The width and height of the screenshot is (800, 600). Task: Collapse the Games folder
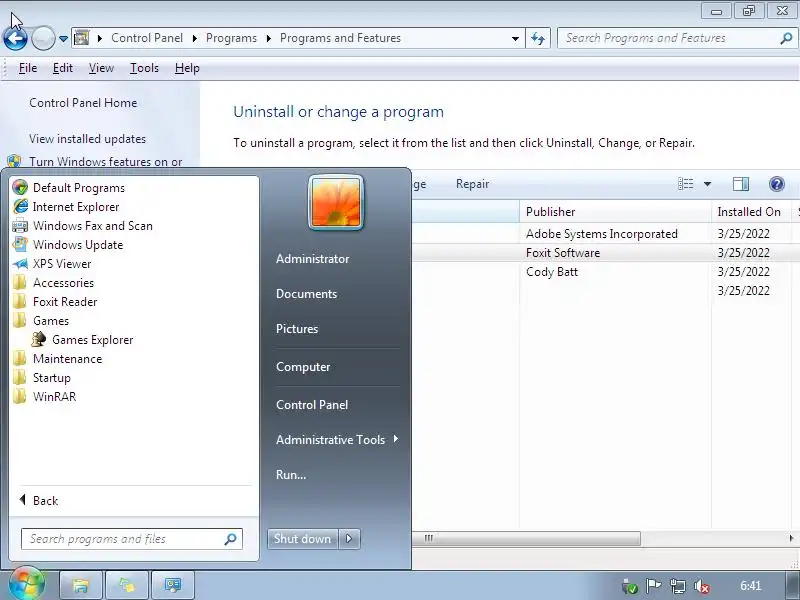(x=51, y=321)
